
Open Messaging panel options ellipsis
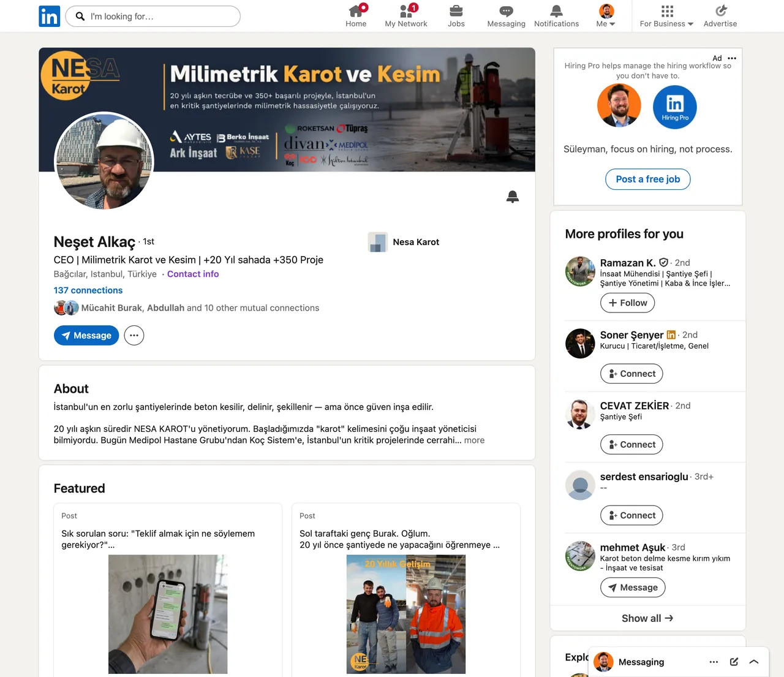point(714,662)
